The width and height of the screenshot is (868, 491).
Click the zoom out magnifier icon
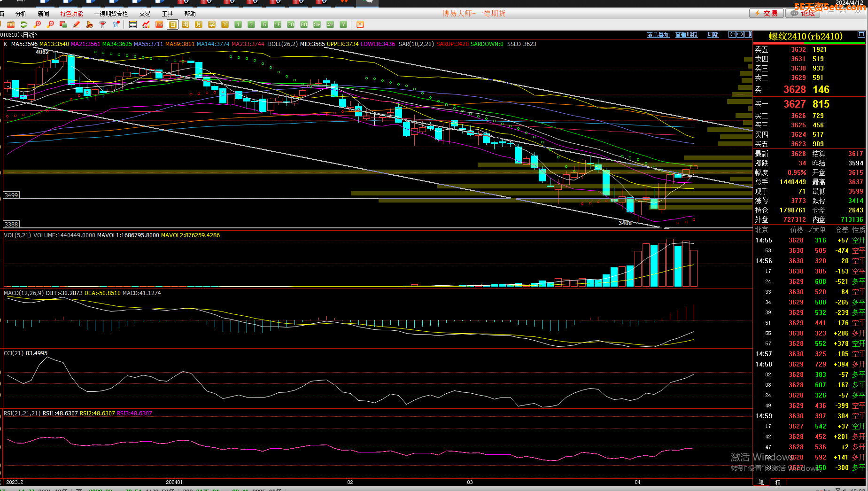pyautogui.click(x=51, y=24)
